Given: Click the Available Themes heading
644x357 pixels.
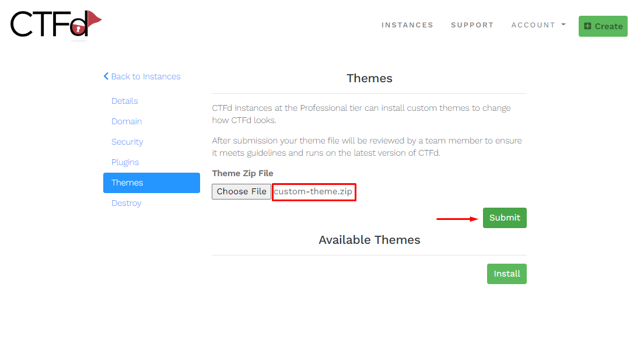Looking at the screenshot, I should (369, 240).
